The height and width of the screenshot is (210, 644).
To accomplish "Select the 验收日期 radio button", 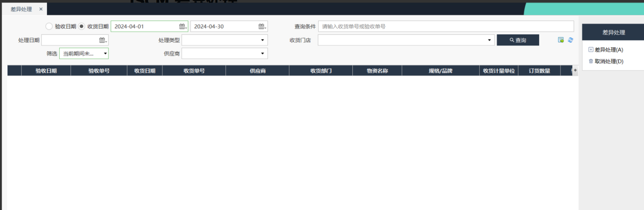I will point(49,26).
